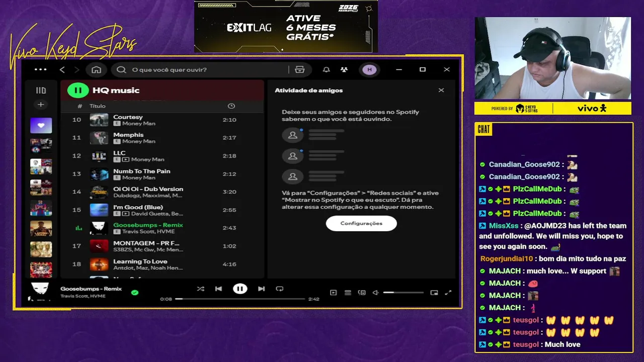The image size is (644, 362).
Task: Open connect to a device icon
Action: tap(362, 293)
